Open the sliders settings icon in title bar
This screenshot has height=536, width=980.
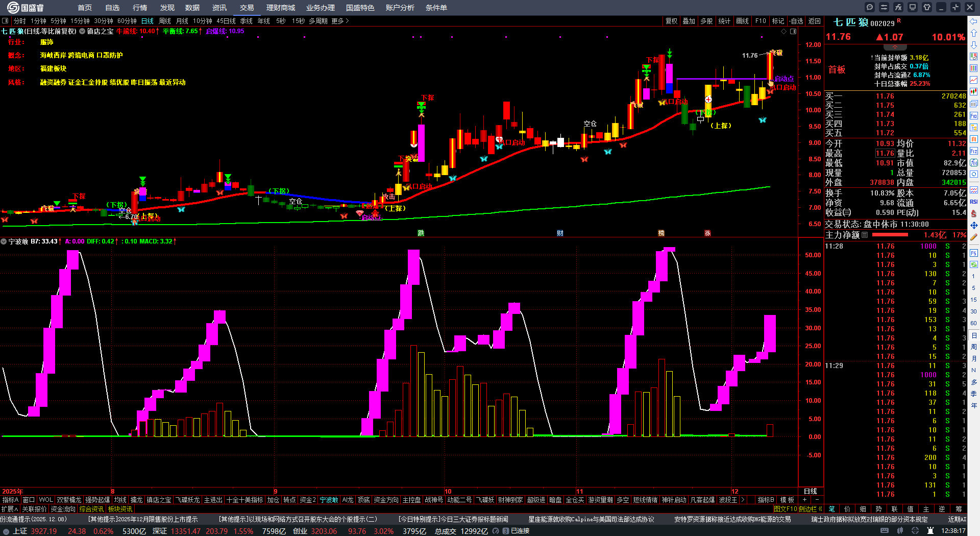click(x=884, y=7)
